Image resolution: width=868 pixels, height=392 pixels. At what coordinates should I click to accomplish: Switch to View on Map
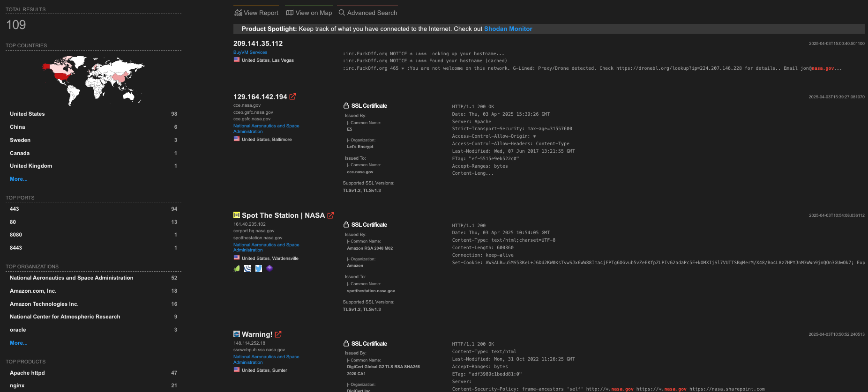[309, 13]
